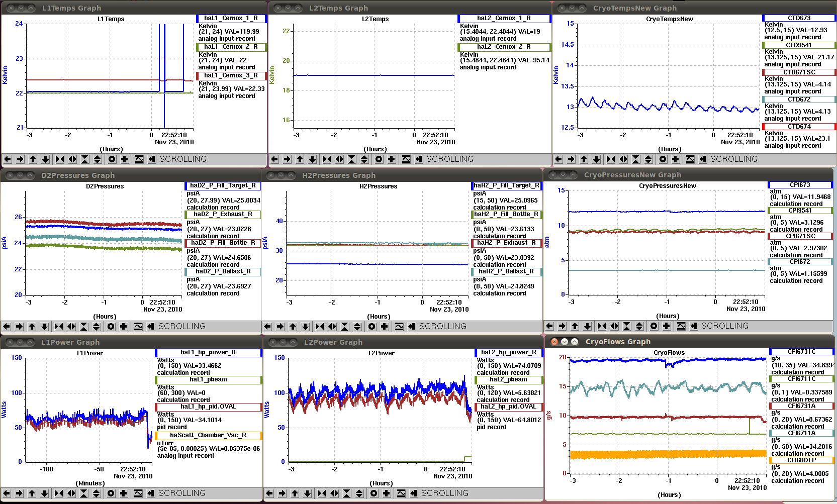Compress vertical axis in L2Temps Graph
Screen dimensions: 837x504
click(352, 159)
